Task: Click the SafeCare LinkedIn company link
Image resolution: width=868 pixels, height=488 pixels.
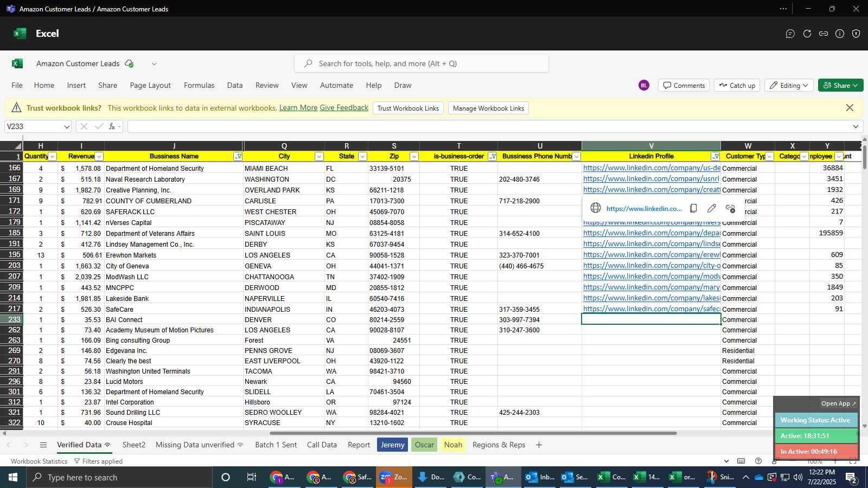Action: point(652,309)
